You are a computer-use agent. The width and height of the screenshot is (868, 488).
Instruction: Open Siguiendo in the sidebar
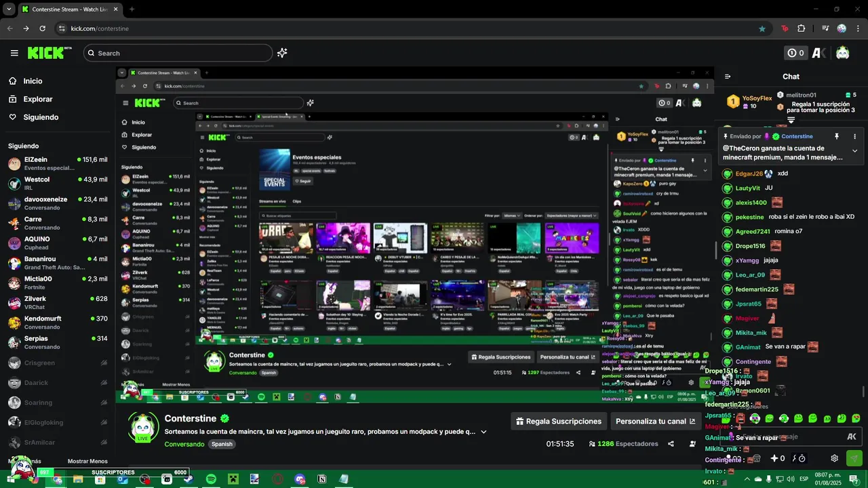coord(41,117)
